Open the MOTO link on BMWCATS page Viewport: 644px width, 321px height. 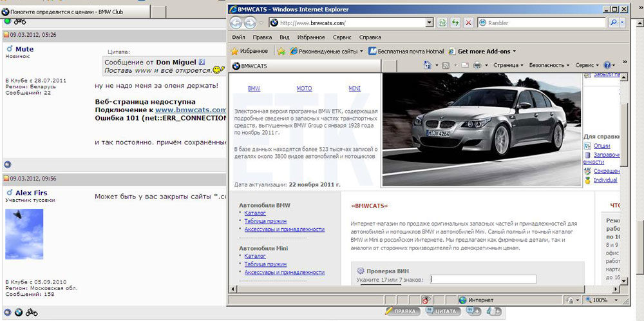(x=305, y=88)
